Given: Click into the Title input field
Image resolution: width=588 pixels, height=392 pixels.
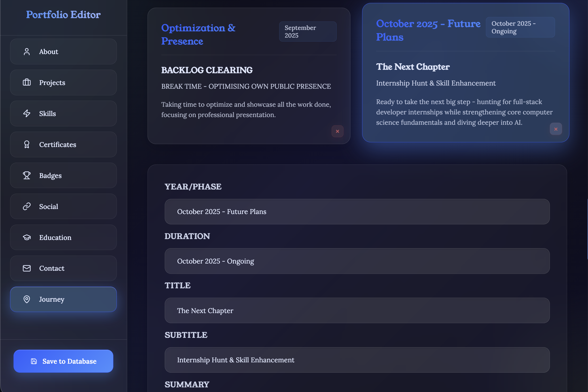Looking at the screenshot, I should [x=357, y=310].
